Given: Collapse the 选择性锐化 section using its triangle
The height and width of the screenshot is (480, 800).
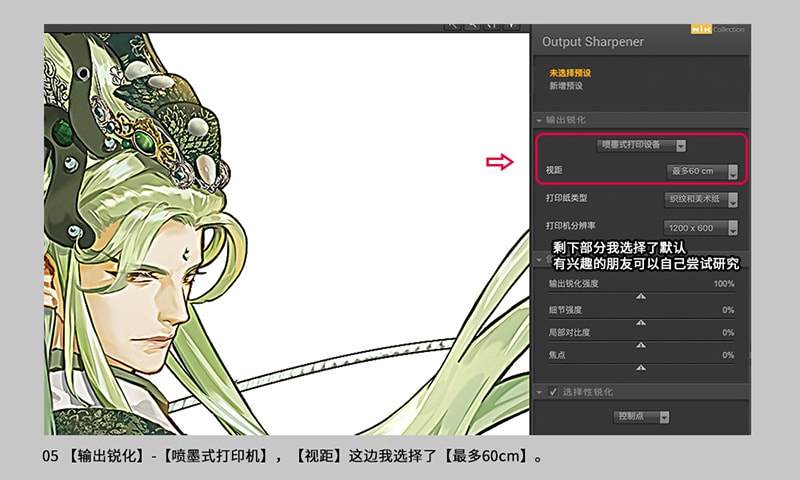Looking at the screenshot, I should tap(540, 391).
